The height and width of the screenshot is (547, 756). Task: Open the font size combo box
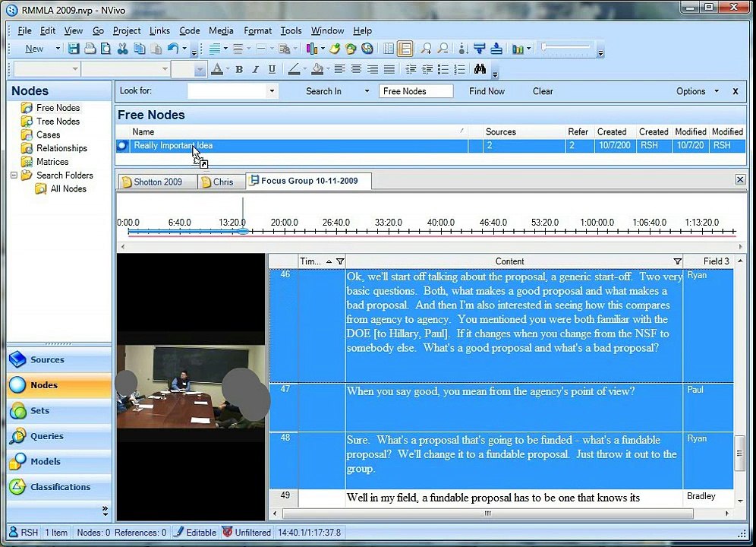189,69
